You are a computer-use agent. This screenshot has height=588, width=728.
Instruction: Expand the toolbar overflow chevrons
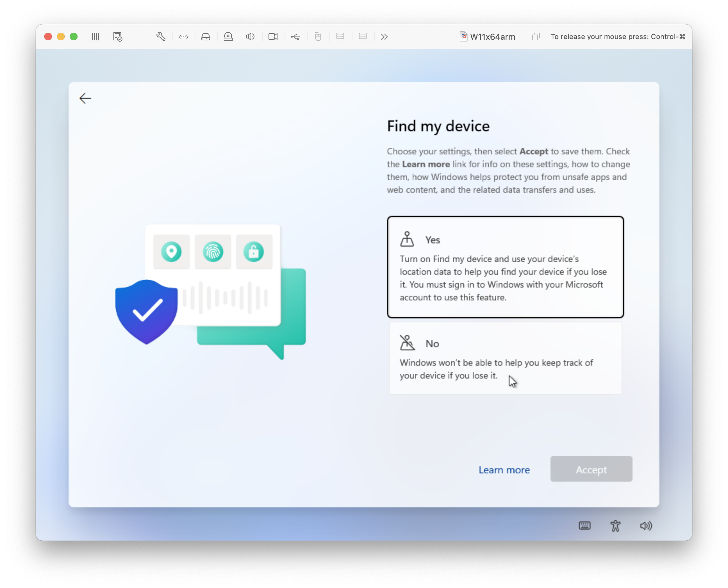384,37
